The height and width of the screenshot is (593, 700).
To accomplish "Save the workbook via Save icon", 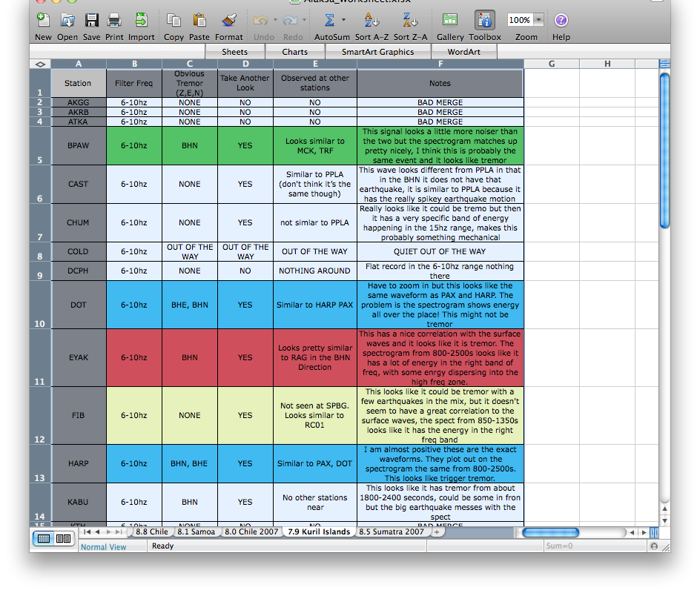I will tap(91, 20).
